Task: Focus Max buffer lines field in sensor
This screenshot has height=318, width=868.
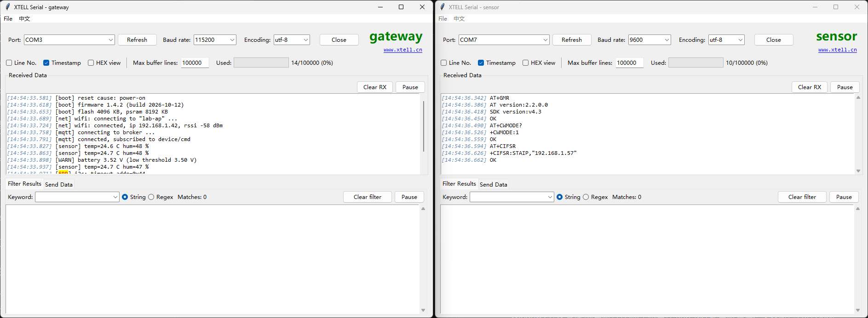Action: click(630, 63)
